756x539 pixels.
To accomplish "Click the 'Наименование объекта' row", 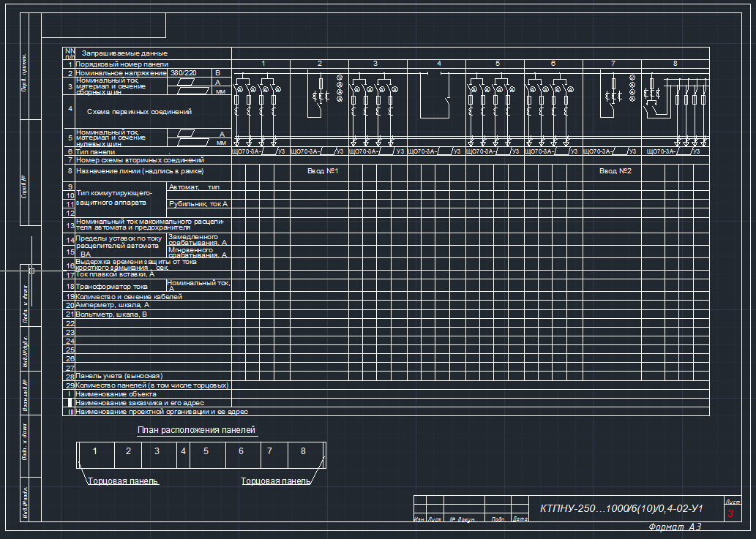I will [116, 394].
